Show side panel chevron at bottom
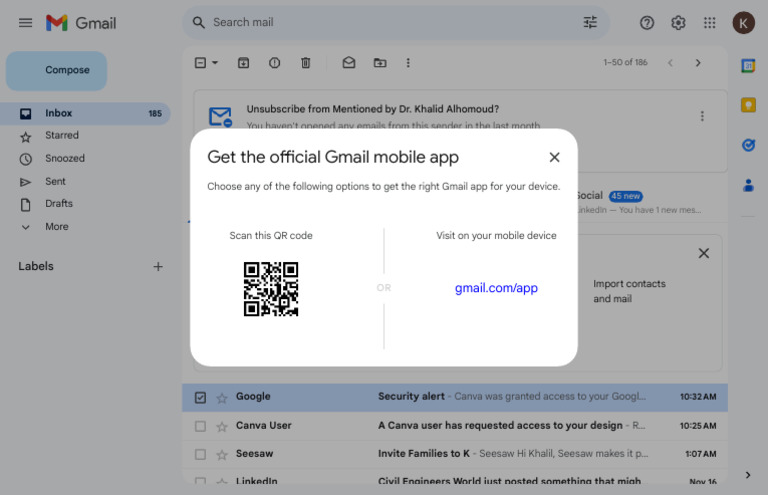This screenshot has width=768, height=495. tap(748, 475)
